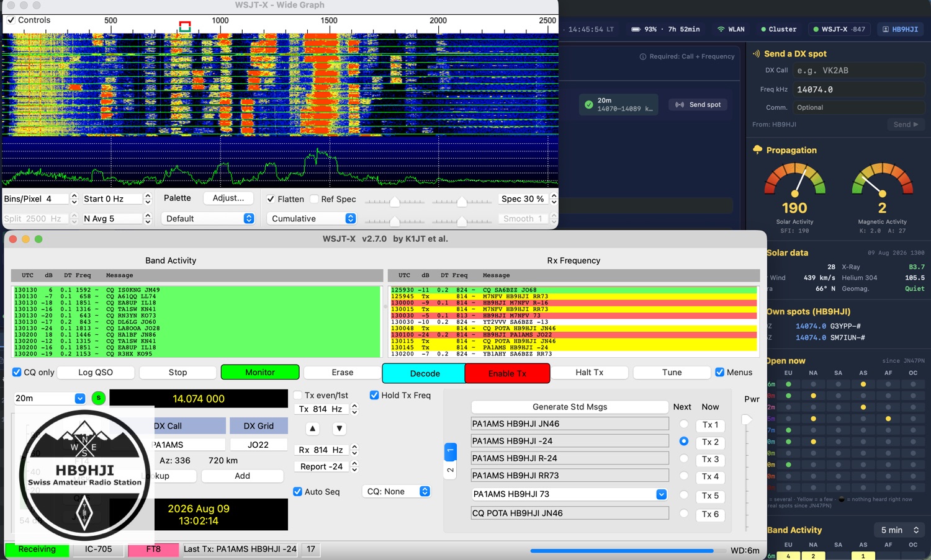931x560 pixels.
Task: Click the Tx 4 Now button
Action: (710, 476)
